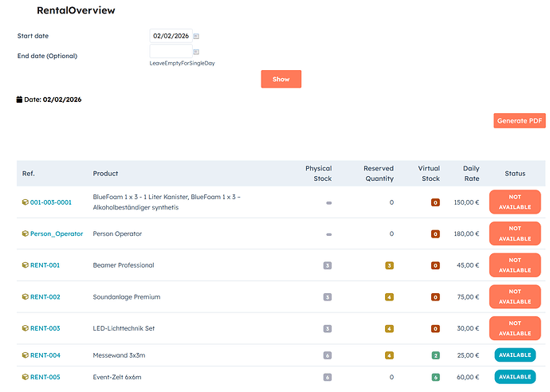Click product cube icon next to RENT-001

coord(26,265)
